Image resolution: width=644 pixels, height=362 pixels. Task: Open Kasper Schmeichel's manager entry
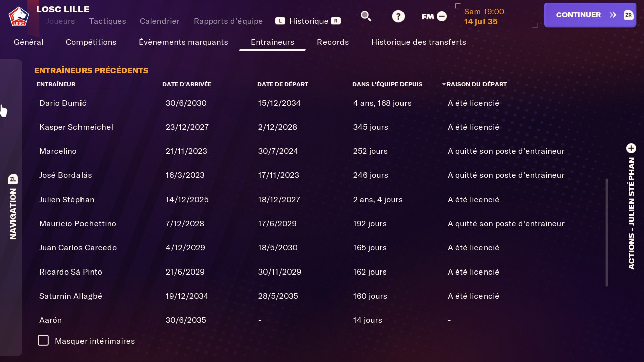(x=76, y=127)
